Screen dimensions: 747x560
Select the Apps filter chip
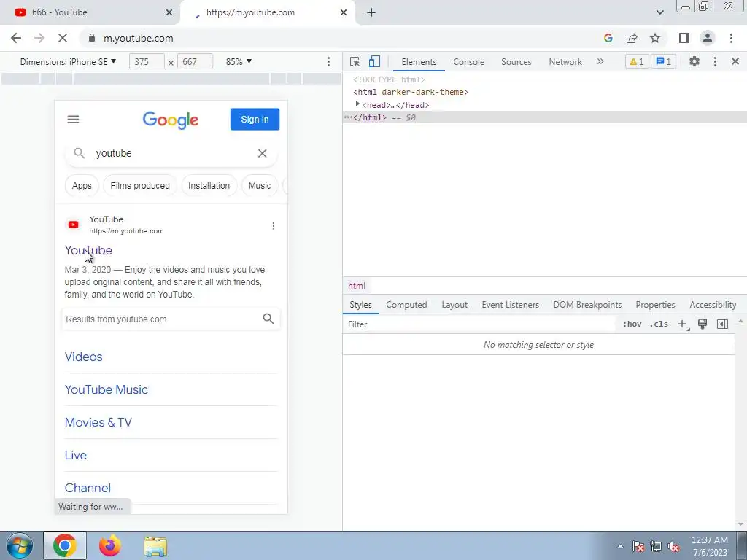[x=82, y=186]
